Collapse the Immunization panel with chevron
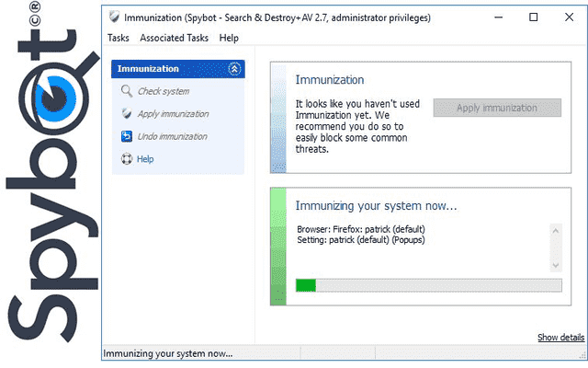This screenshot has width=588, height=368. click(234, 69)
